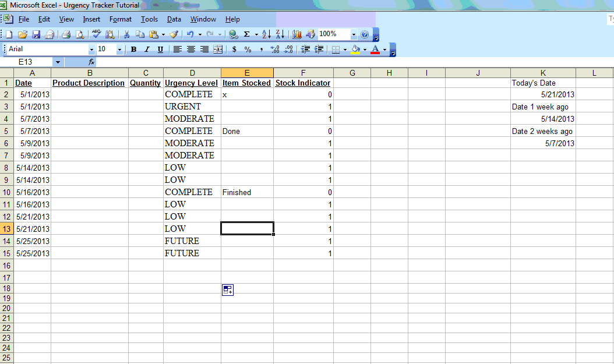Viewport: 614px width, 364px height.
Task: Click the Merge and Center button
Action: point(219,50)
